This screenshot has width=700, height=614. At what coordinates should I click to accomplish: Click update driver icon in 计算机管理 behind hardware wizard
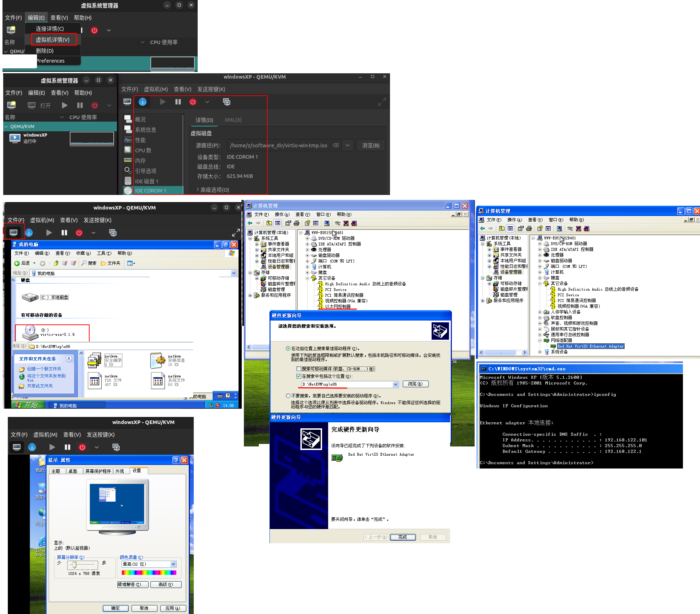click(x=337, y=223)
